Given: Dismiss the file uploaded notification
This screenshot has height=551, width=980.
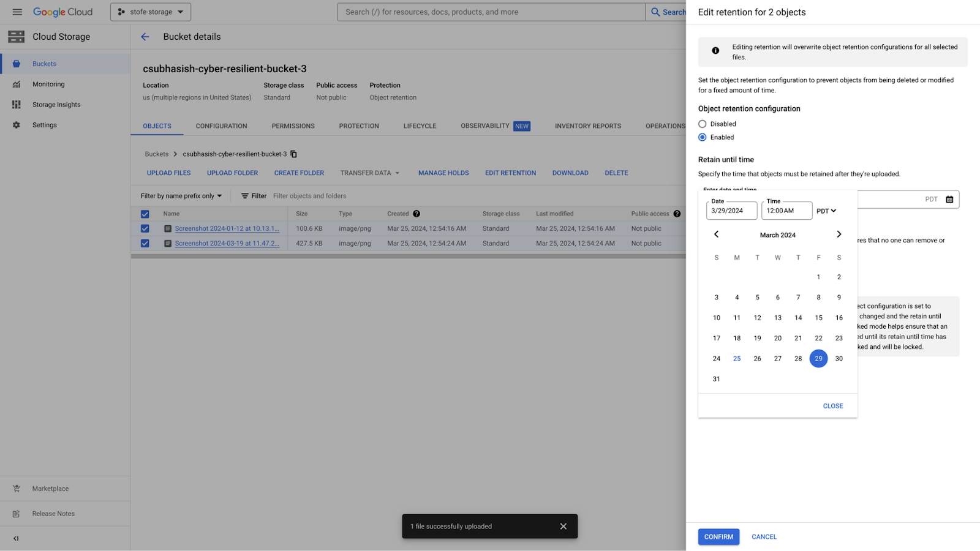Looking at the screenshot, I should coord(563,527).
